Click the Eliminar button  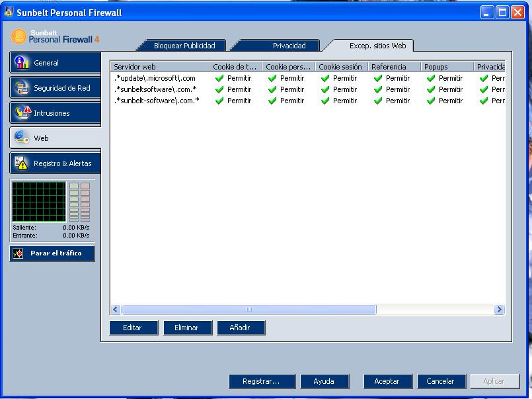point(188,328)
